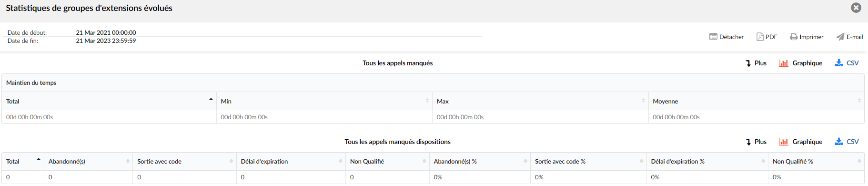Sort by Sortie avec code % column
Image resolution: width=868 pixels, height=186 pixels.
[589, 161]
